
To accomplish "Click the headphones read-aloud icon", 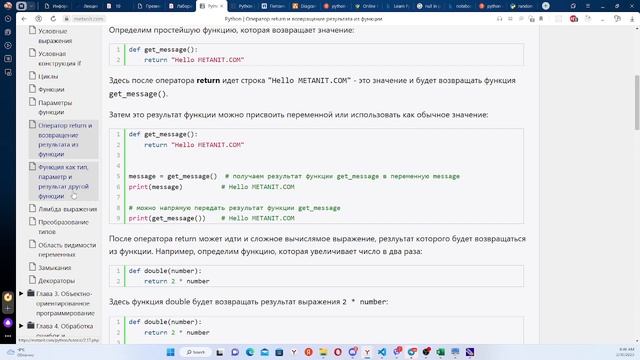I will click(499, 19).
